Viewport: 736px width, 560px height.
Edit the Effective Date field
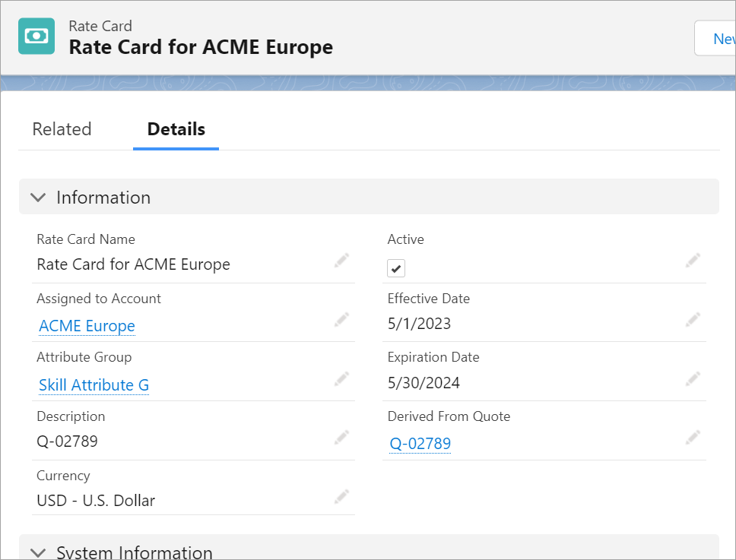click(693, 320)
